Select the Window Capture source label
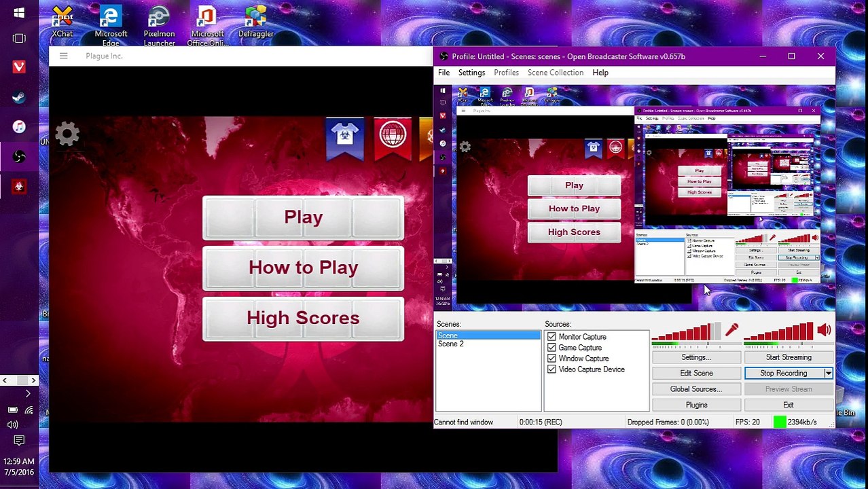This screenshot has width=868, height=489. [583, 359]
